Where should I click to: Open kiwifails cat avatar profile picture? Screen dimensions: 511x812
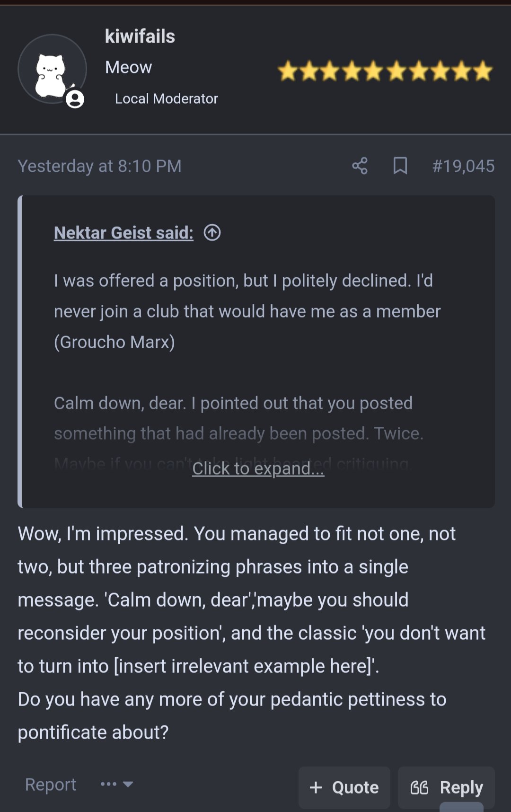[x=52, y=69]
